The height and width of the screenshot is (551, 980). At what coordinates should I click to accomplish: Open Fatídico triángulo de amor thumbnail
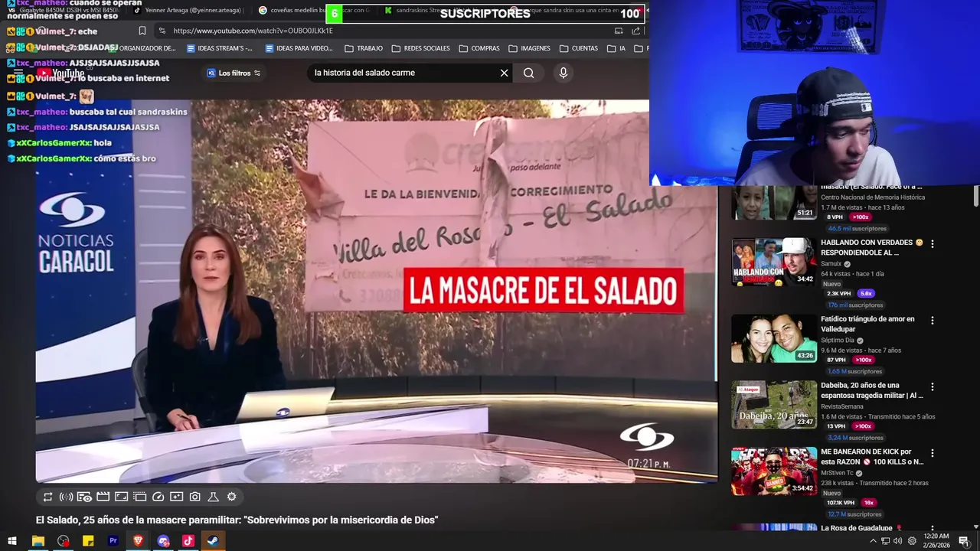773,338
